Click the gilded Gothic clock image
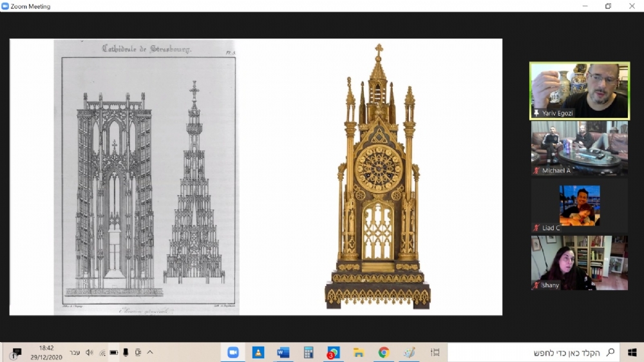Image resolution: width=644 pixels, height=362 pixels. [378, 177]
